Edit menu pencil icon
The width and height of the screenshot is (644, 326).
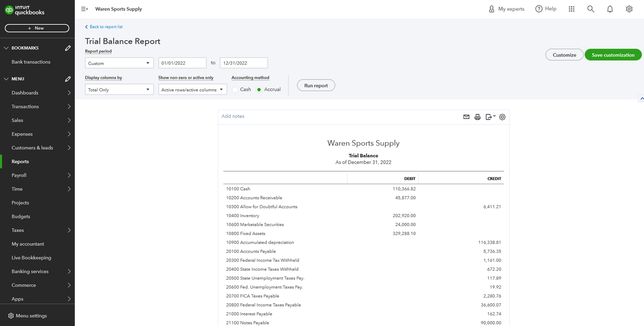(68, 79)
